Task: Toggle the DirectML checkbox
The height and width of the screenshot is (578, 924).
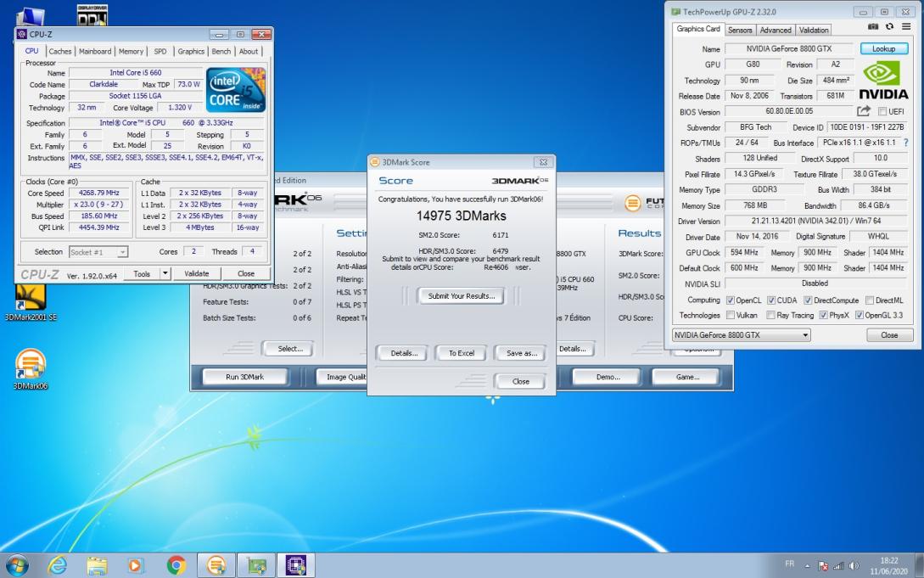Action: click(870, 300)
